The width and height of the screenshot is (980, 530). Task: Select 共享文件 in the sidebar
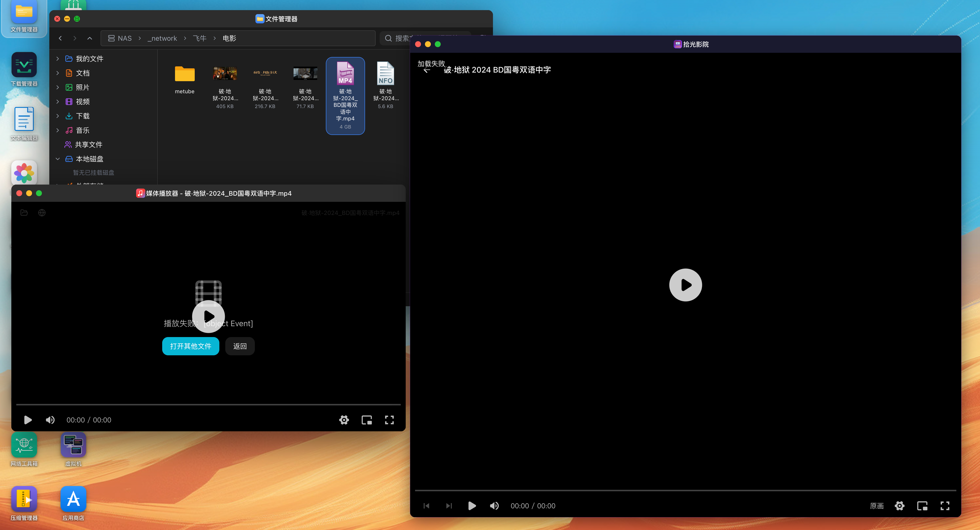click(88, 145)
